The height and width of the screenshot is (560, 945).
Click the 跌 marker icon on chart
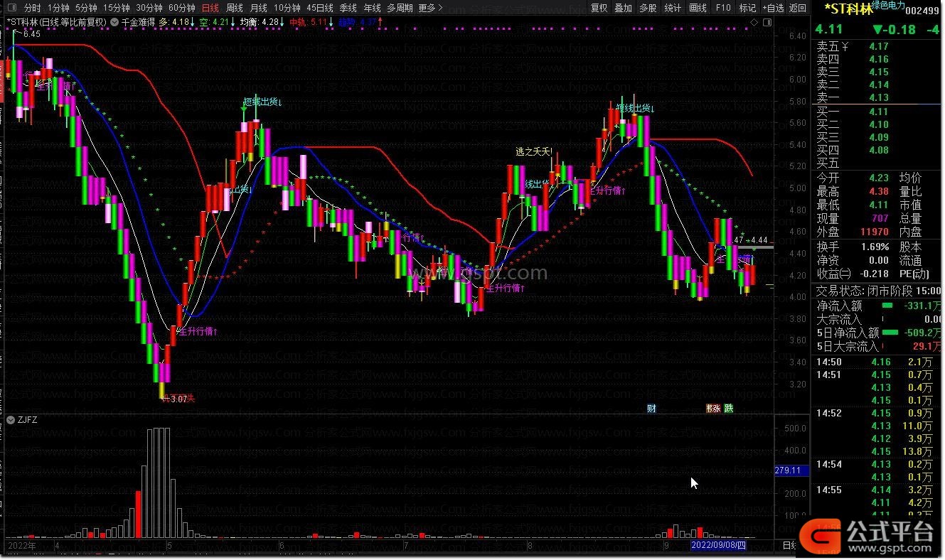[729, 409]
